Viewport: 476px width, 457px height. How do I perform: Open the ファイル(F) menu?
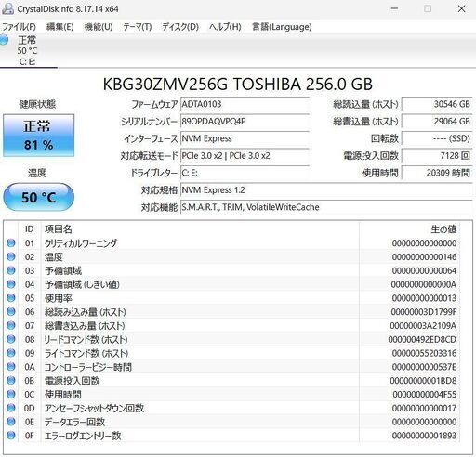pyautogui.click(x=19, y=27)
